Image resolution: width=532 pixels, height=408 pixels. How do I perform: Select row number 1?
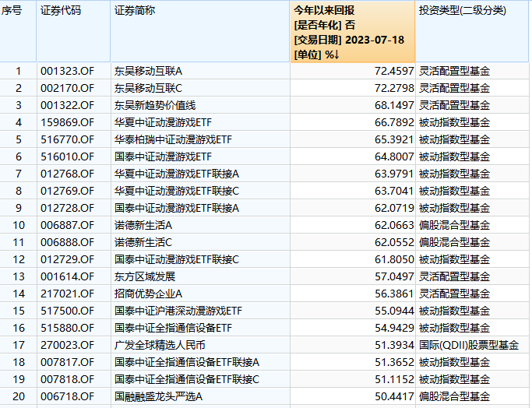pyautogui.click(x=19, y=71)
